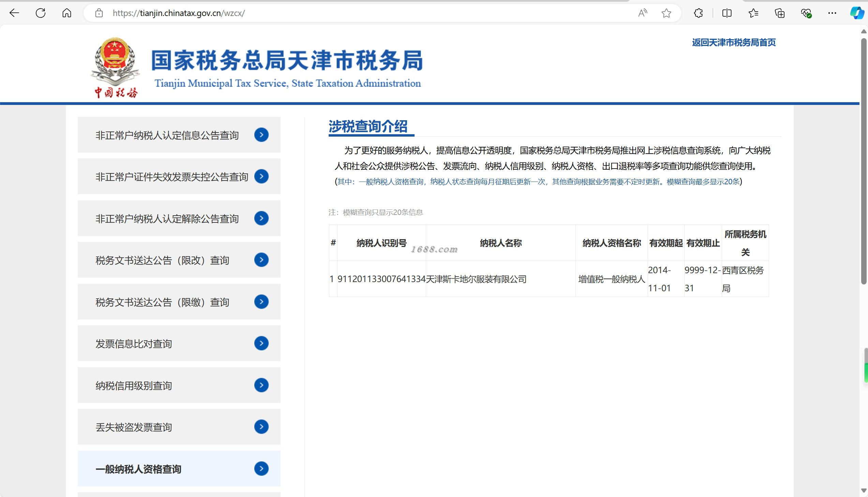Refresh the current page
Image resolution: width=868 pixels, height=497 pixels.
click(x=40, y=13)
